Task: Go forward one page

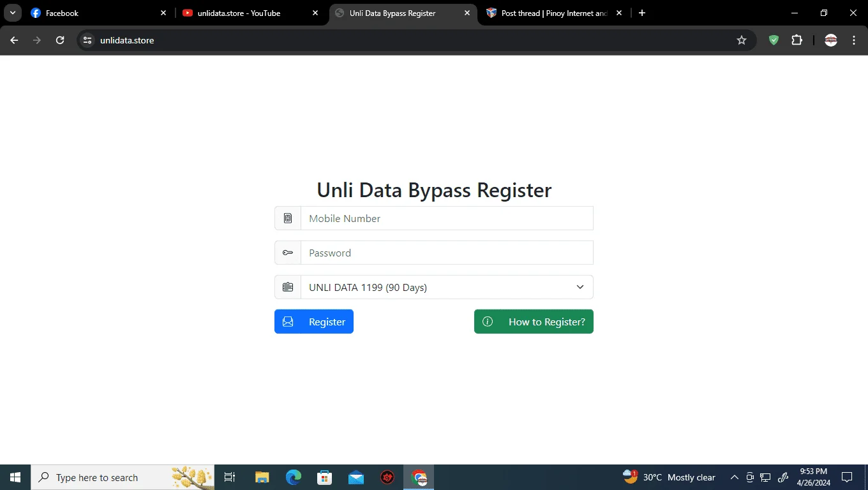Action: [37, 40]
